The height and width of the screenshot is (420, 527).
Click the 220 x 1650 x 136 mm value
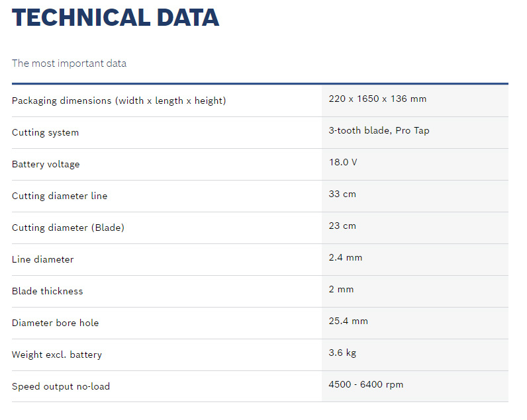click(x=377, y=99)
